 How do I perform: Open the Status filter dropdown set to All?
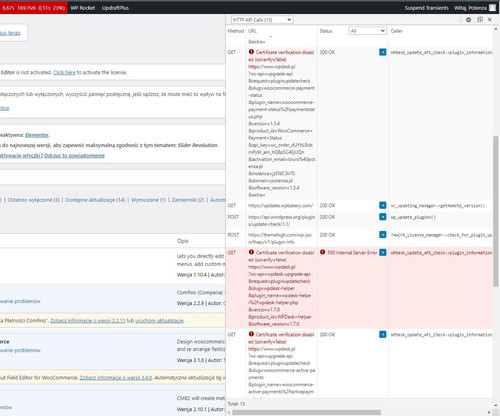[x=367, y=31]
